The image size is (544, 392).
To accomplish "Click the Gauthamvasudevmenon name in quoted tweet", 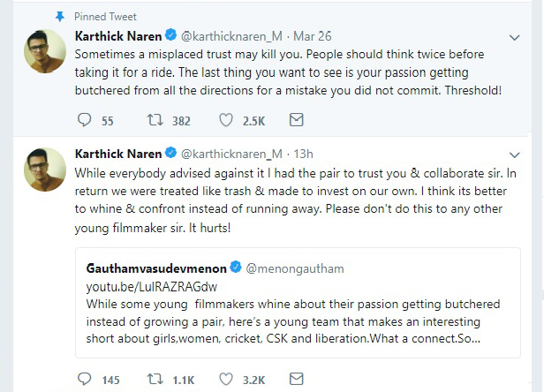I will coord(156,268).
